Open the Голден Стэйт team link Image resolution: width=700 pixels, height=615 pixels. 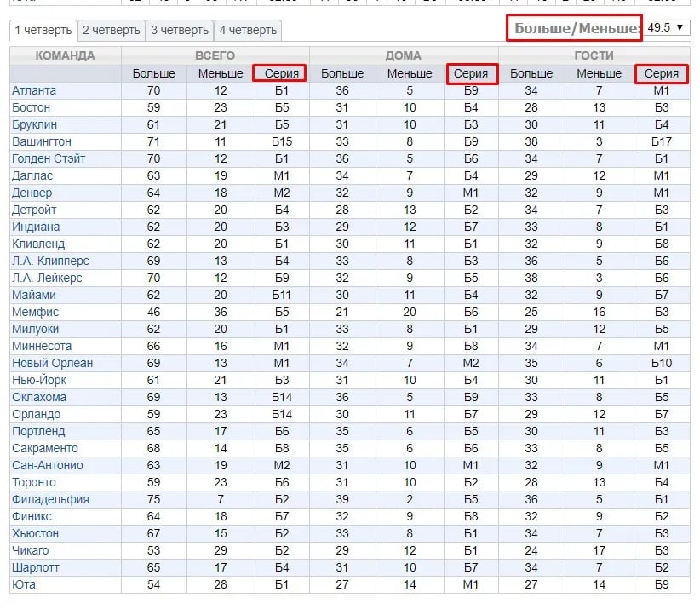coord(49,158)
